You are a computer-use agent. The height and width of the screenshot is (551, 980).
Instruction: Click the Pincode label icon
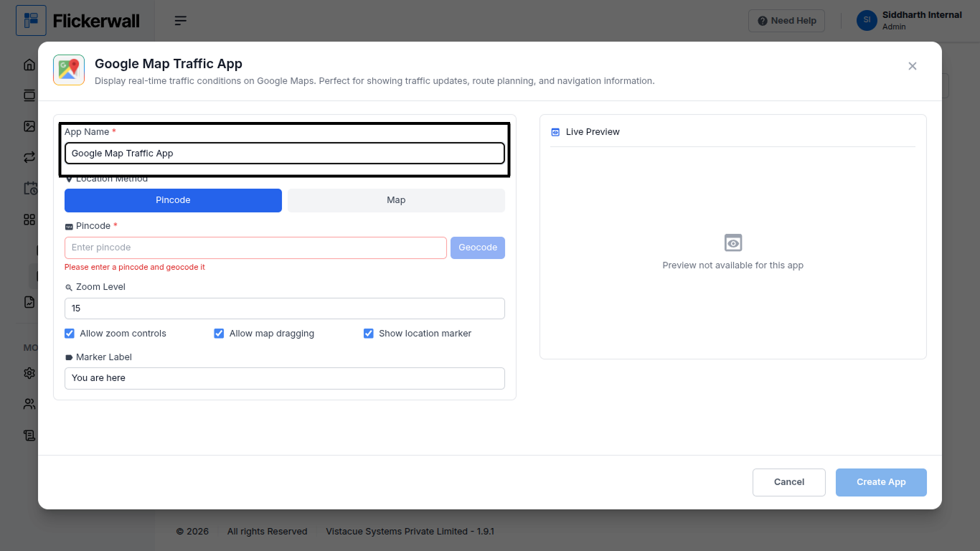69,226
